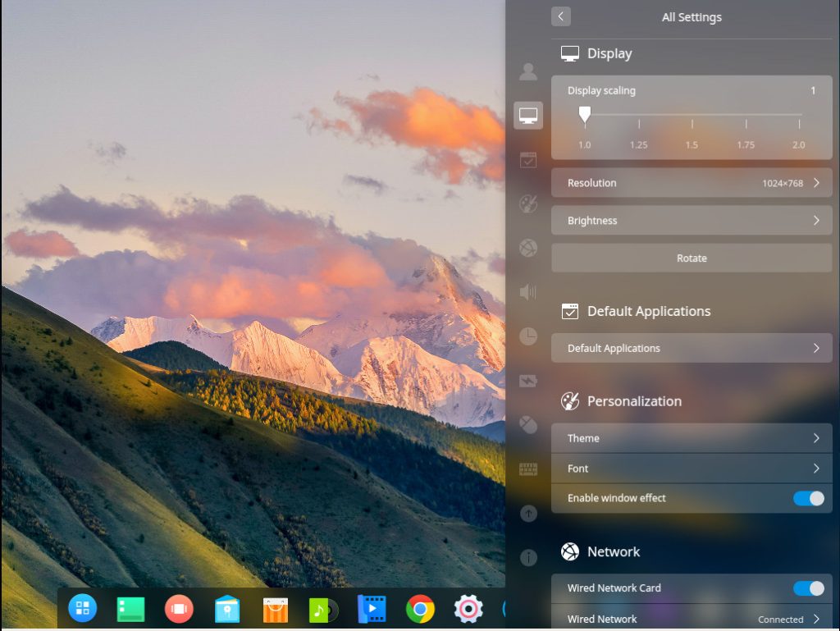Open the Brightness settings row
The width and height of the screenshot is (840, 631).
[692, 221]
